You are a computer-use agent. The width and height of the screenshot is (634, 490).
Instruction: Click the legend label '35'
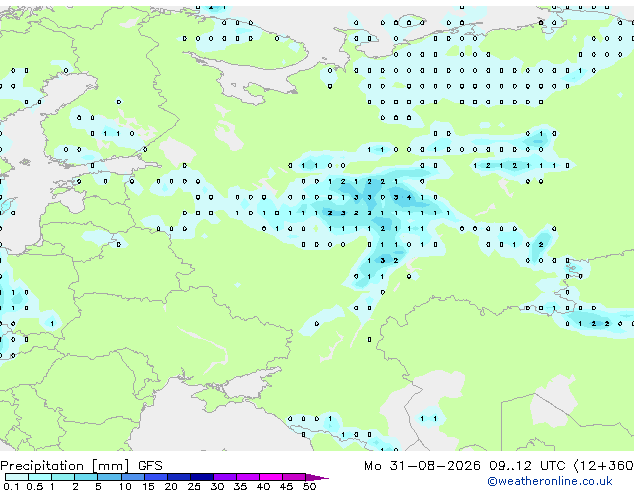pyautogui.click(x=240, y=486)
